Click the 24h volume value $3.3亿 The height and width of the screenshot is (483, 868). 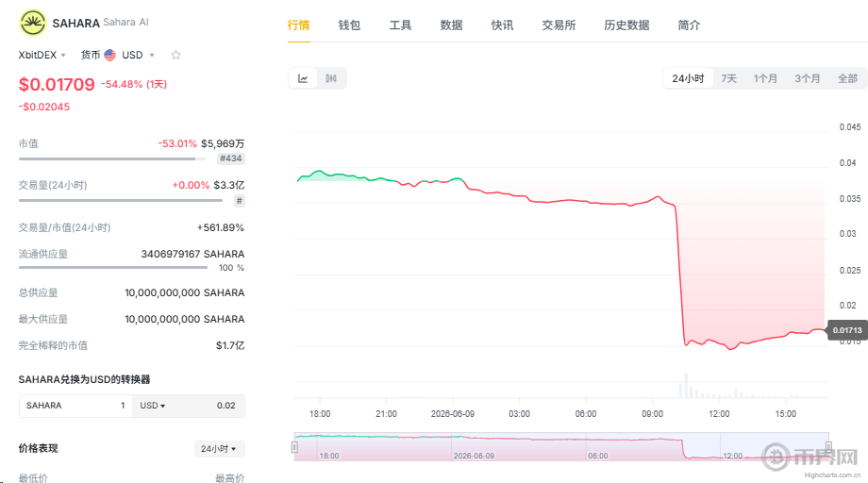[229, 185]
